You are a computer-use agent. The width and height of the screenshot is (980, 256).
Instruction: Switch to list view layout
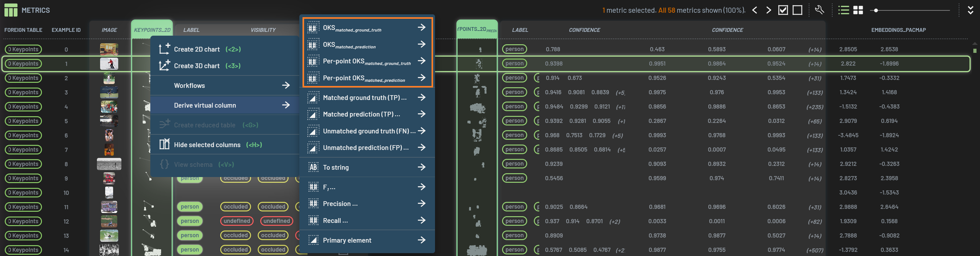point(843,10)
